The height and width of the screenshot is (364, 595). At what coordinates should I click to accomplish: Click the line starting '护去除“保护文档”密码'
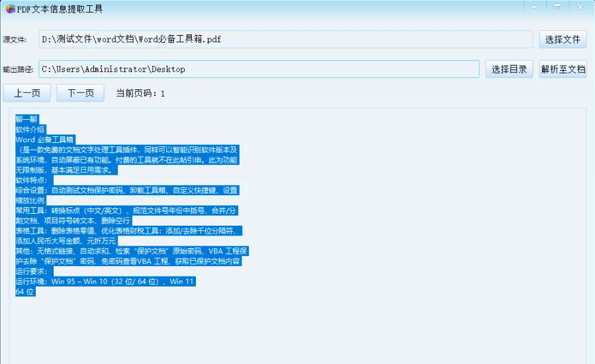pos(128,261)
